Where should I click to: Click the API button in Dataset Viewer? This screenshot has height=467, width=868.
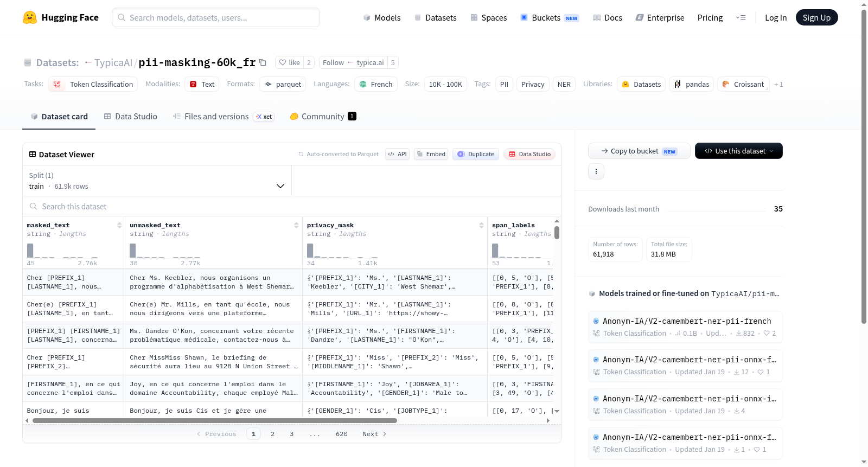tap(397, 154)
